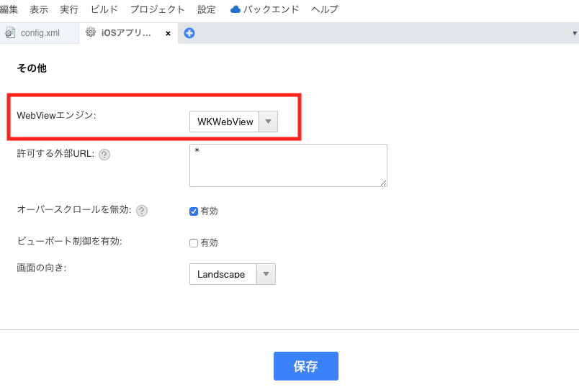Viewport: 579px width, 392px height.
Task: Click the WebViewエンジン label
Action: coord(56,115)
